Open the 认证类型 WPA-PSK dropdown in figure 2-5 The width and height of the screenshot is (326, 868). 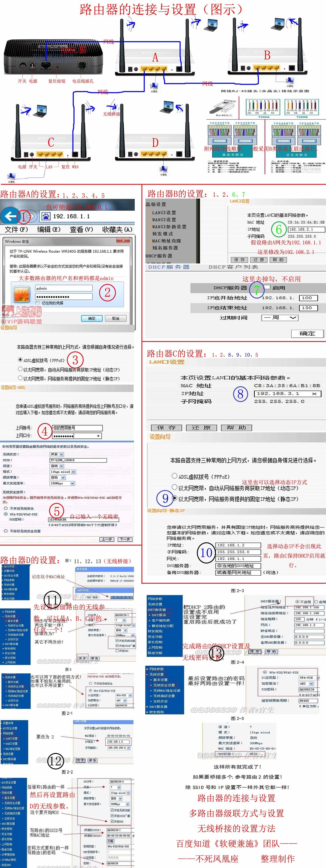click(x=309, y=678)
